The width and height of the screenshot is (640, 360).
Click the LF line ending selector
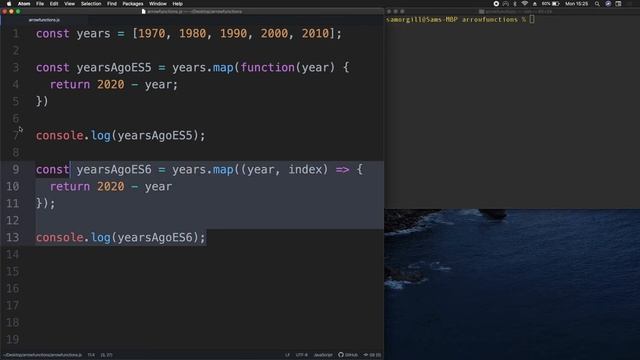pyautogui.click(x=287, y=355)
